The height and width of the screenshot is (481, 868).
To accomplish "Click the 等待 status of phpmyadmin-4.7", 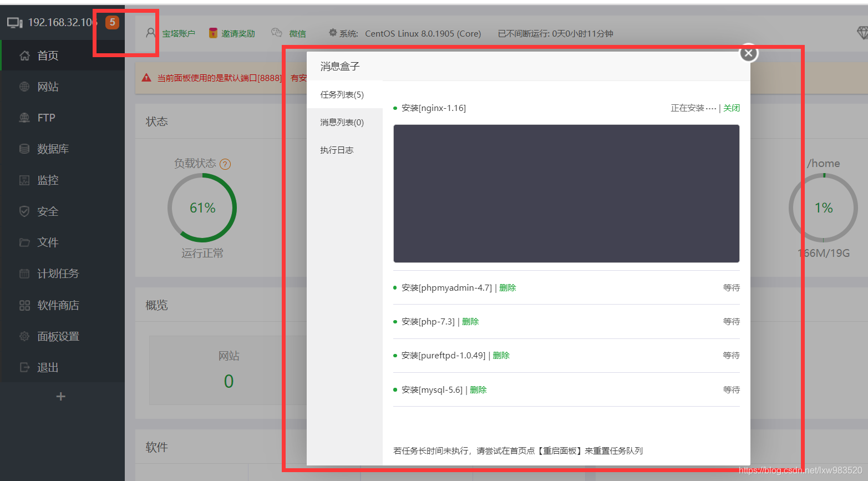I will [x=732, y=287].
